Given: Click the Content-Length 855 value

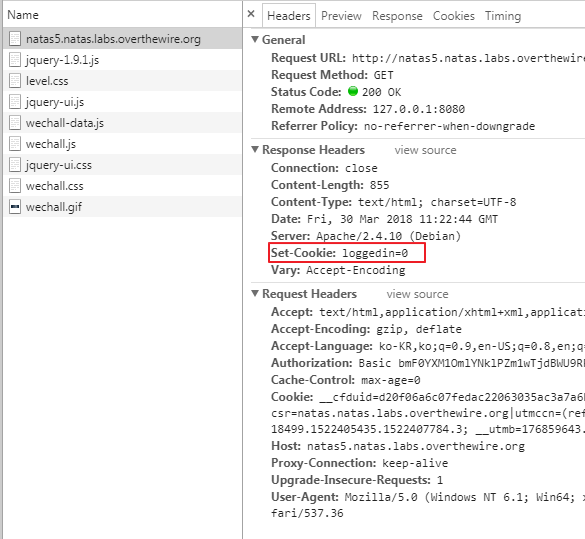Looking at the screenshot, I should [379, 185].
